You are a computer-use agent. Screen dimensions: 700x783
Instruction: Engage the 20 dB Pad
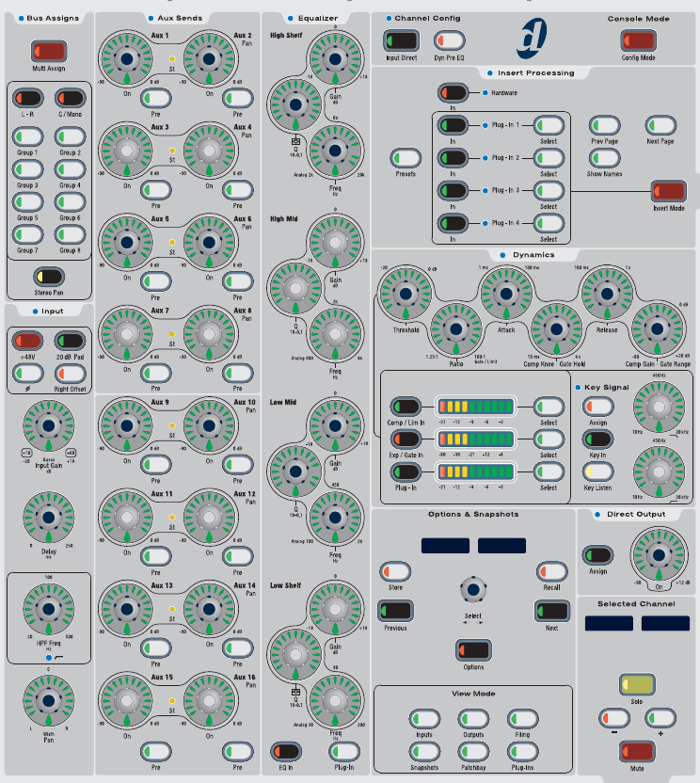(x=70, y=341)
